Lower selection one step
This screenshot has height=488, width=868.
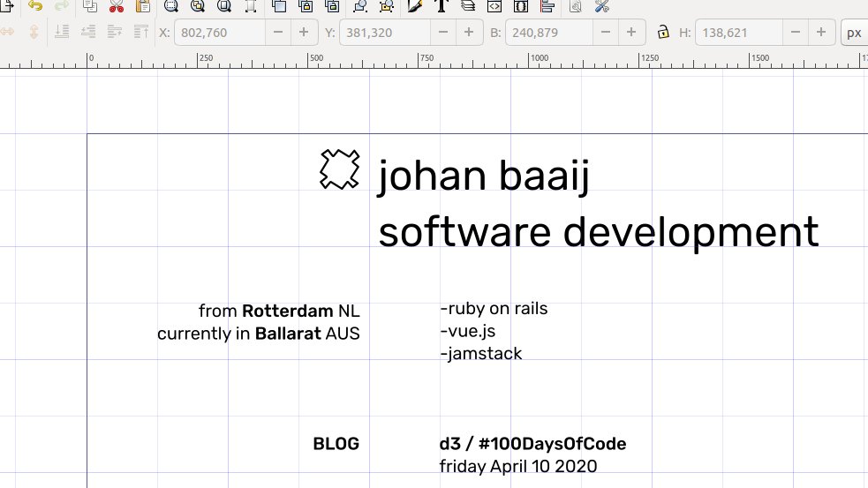[x=88, y=32]
